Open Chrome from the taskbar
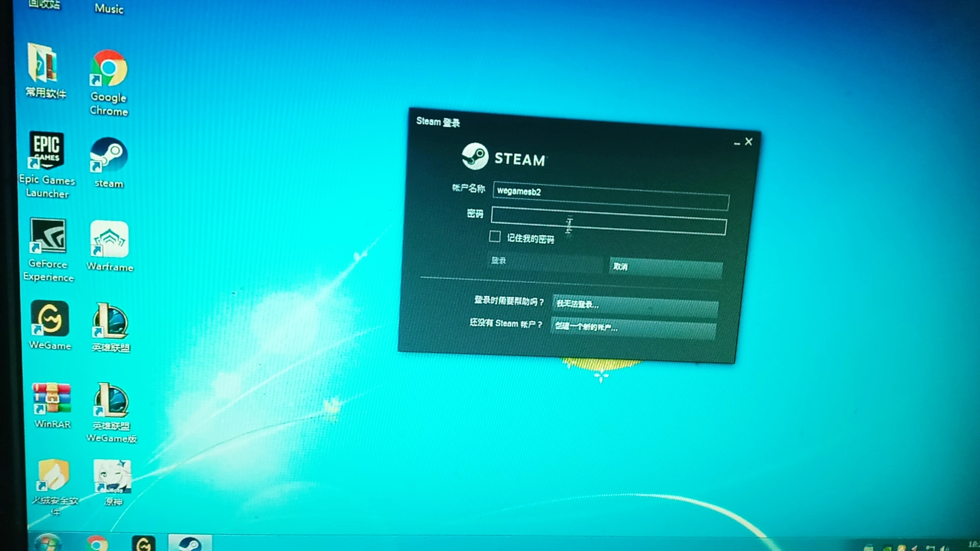Viewport: 980px width, 551px height. 97,543
